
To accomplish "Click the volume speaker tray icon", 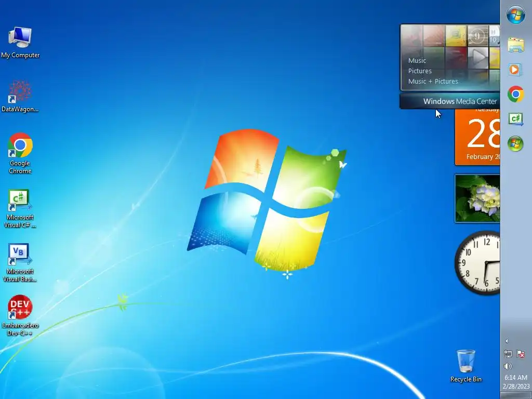I will tap(508, 366).
